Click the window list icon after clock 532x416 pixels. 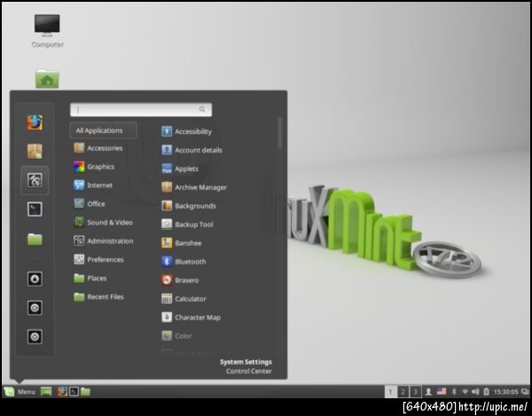525,392
